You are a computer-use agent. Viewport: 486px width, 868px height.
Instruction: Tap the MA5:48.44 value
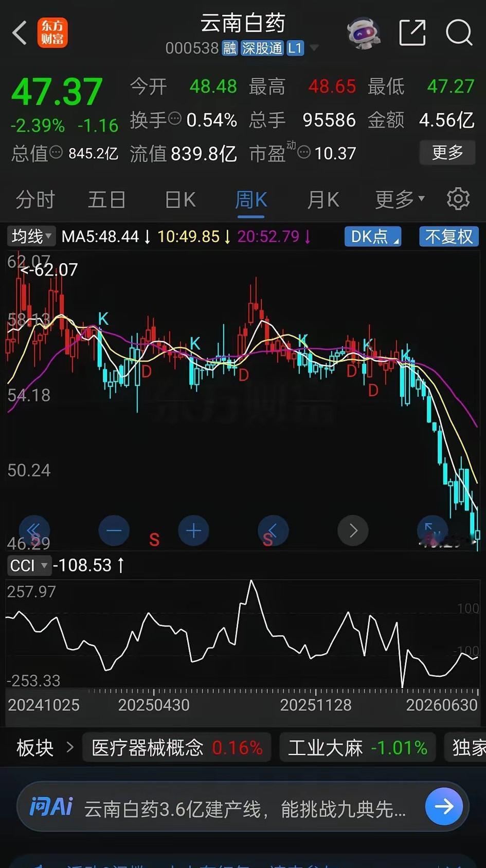pos(100,236)
